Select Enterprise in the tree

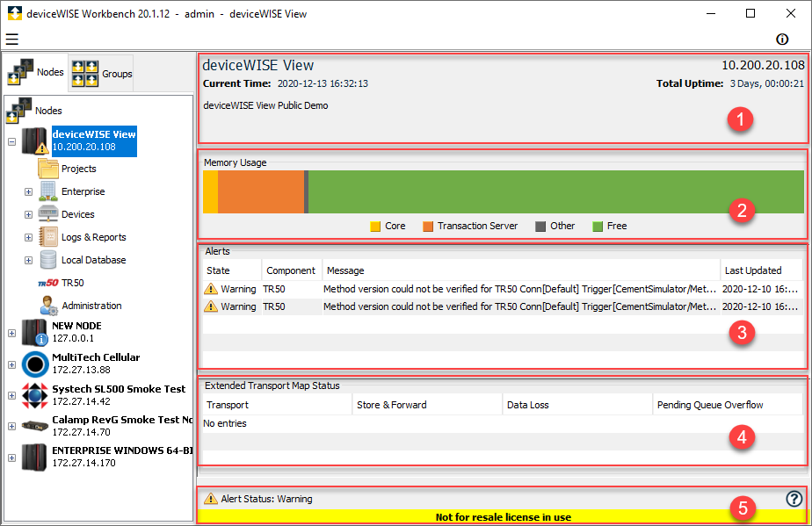click(x=83, y=191)
